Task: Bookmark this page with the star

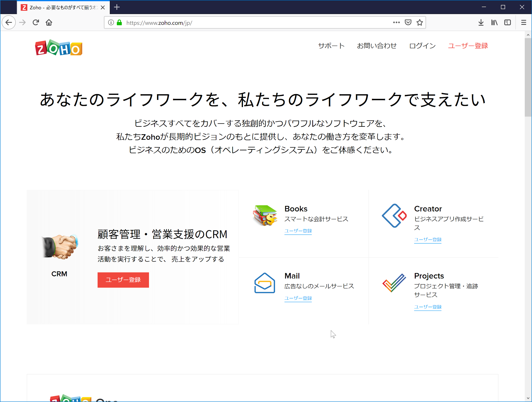Action: 420,22
